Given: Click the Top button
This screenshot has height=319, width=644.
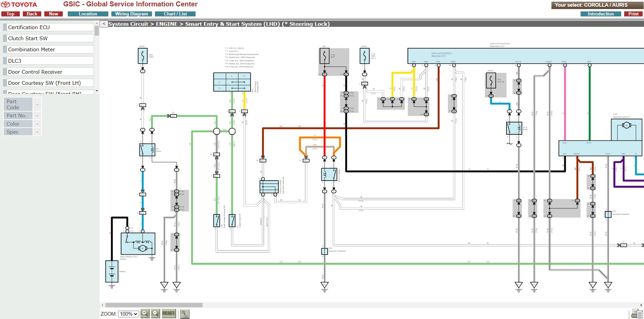Looking at the screenshot, I should pyautogui.click(x=10, y=14).
